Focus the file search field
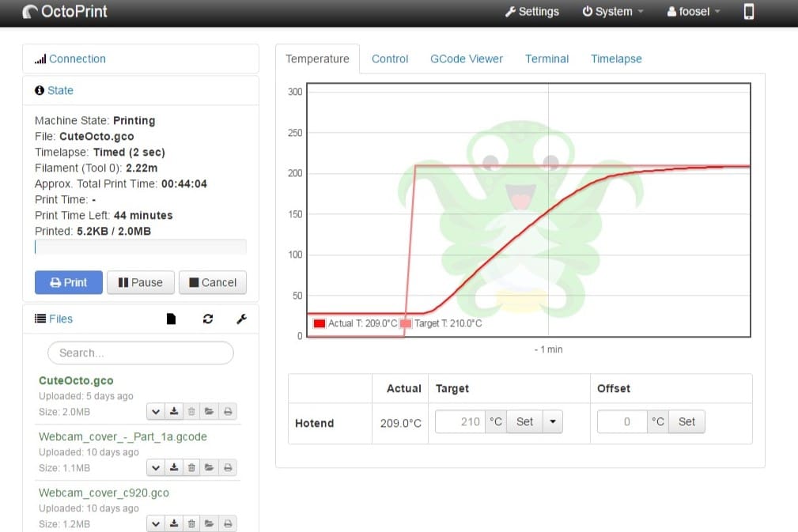798x532 pixels. coord(141,353)
